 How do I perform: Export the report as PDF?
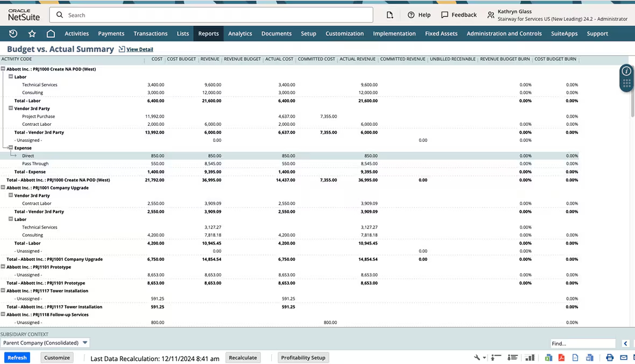(561, 358)
